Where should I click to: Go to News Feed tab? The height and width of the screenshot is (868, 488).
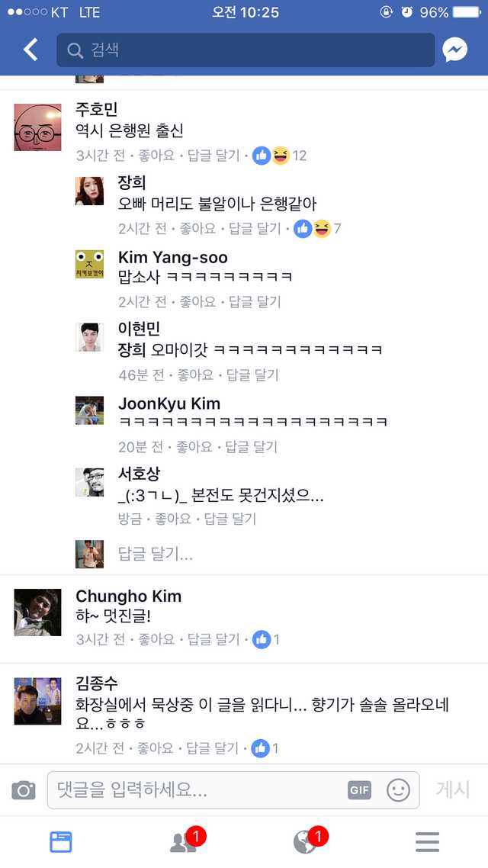[x=61, y=841]
